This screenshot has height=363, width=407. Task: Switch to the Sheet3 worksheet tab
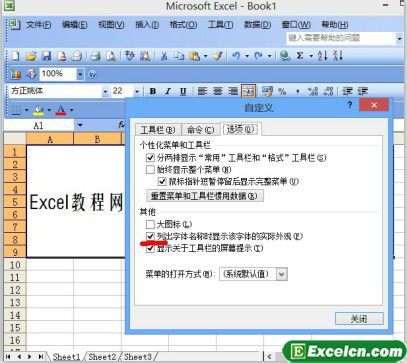coord(138,357)
